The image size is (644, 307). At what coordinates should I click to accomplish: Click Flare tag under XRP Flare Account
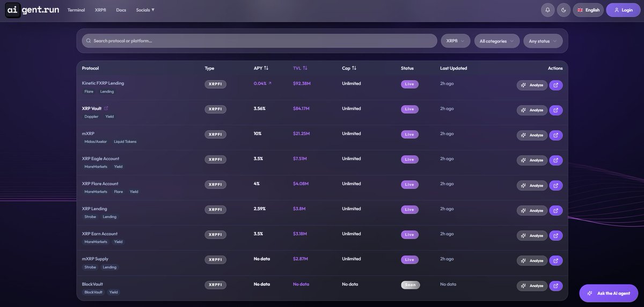(x=119, y=192)
